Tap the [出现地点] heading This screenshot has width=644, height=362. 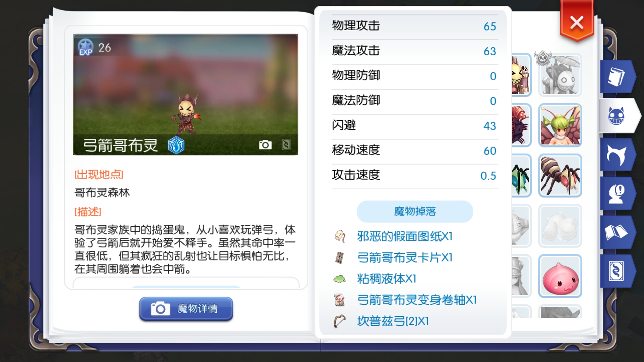(x=99, y=175)
